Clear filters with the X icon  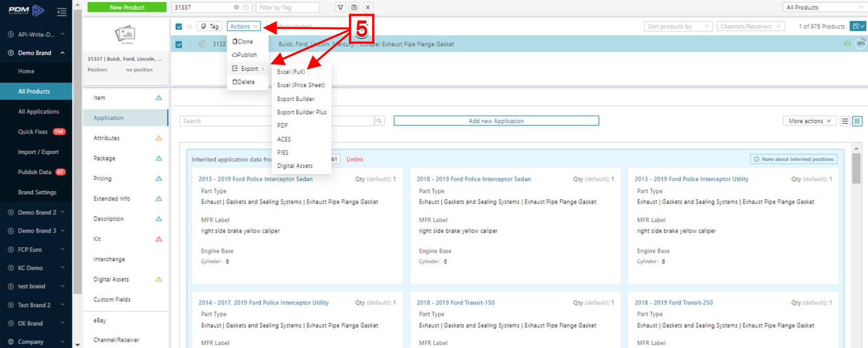[x=367, y=7]
